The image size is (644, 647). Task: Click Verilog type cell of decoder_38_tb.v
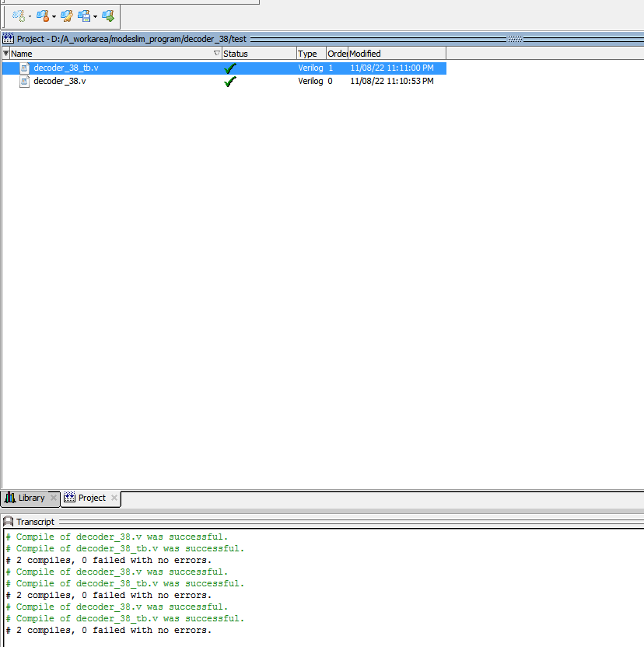pos(310,68)
